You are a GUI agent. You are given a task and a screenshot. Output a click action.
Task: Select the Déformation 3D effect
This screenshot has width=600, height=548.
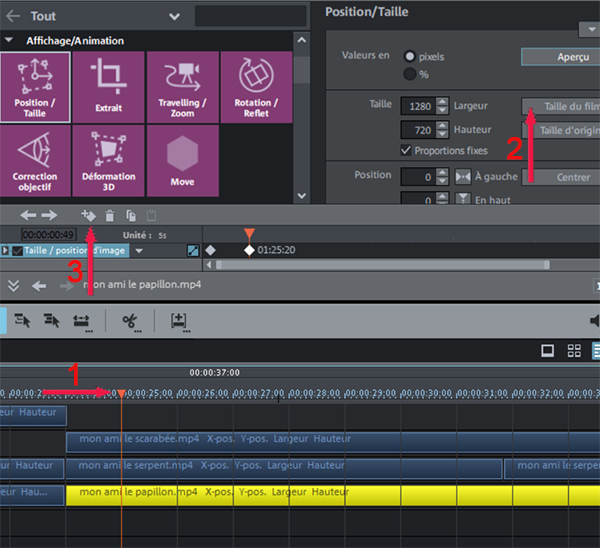coord(108,160)
